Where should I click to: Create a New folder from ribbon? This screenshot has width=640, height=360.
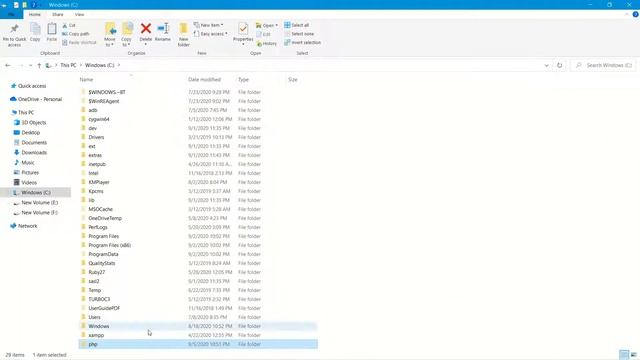point(184,35)
